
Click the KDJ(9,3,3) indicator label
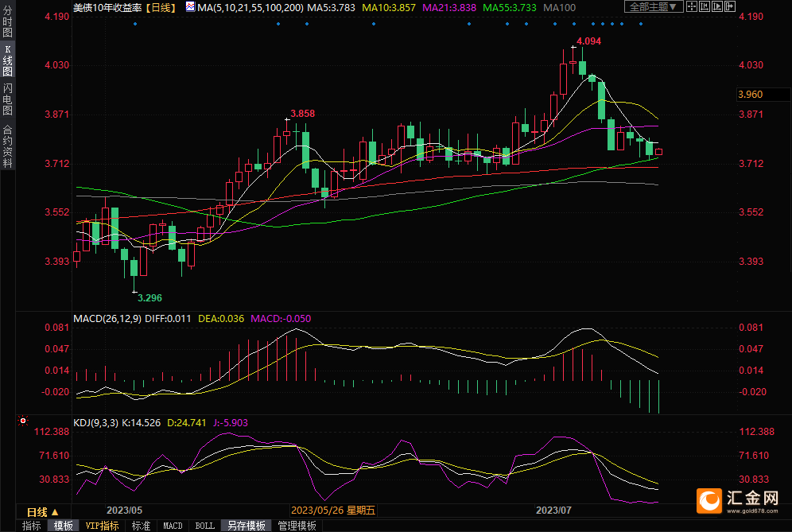coord(95,423)
